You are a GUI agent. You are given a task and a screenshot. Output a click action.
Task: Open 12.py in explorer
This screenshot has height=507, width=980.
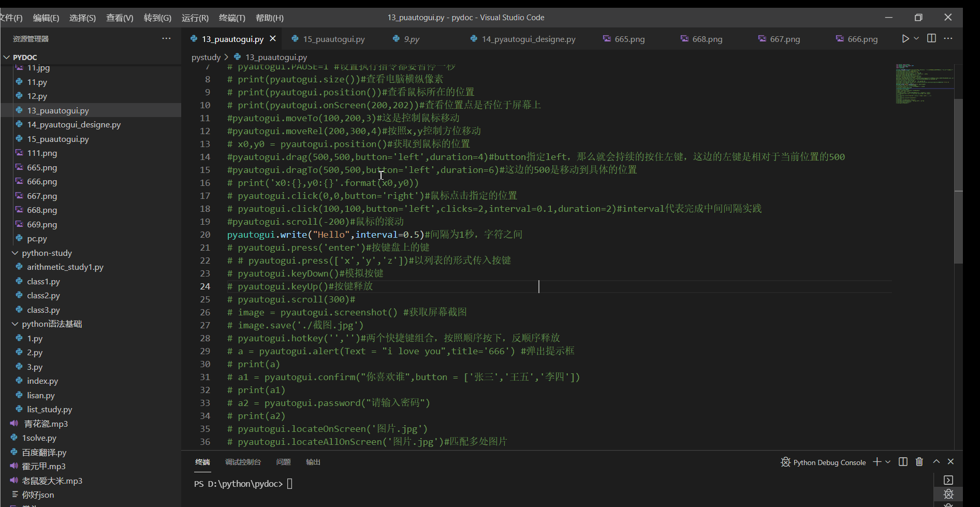[37, 96]
